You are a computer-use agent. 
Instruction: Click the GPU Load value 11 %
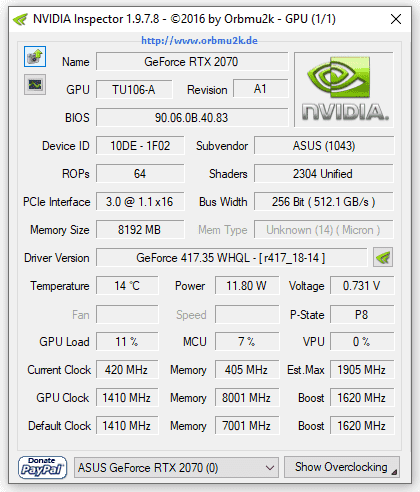[x=127, y=342]
